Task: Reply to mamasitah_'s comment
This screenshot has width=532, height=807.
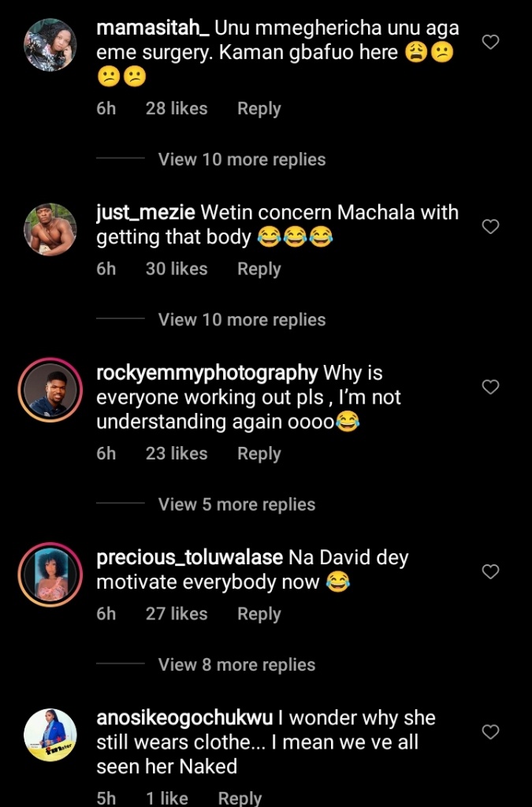Action: click(259, 109)
